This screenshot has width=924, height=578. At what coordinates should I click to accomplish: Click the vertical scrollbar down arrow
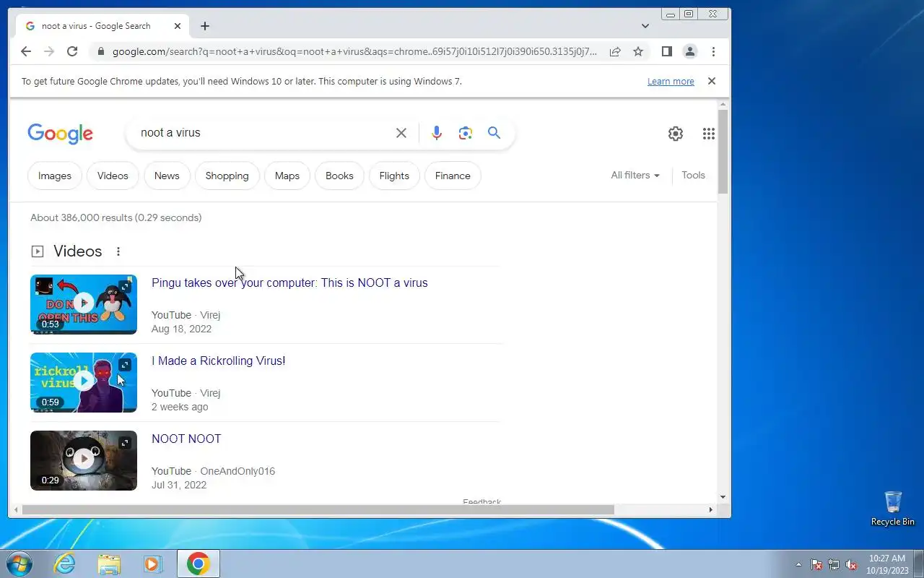pyautogui.click(x=723, y=497)
